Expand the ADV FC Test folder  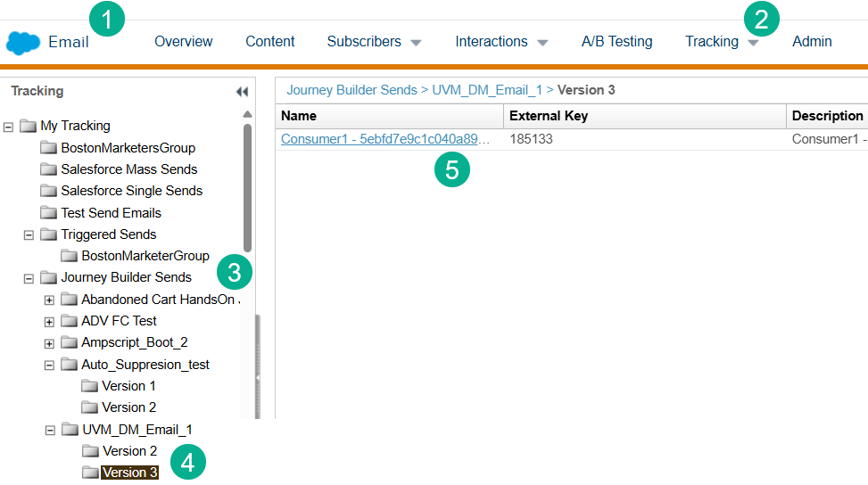50,321
